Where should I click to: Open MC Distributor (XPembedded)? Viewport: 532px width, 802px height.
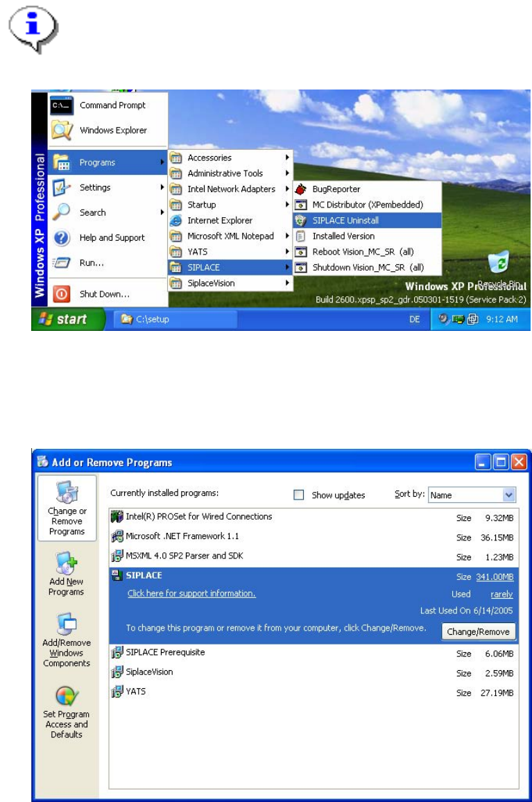[x=368, y=205]
